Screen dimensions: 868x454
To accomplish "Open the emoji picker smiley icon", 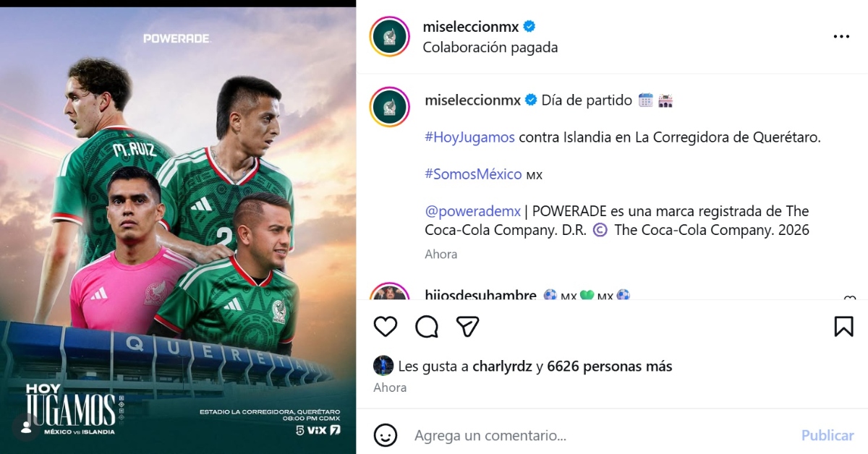I will 386,435.
